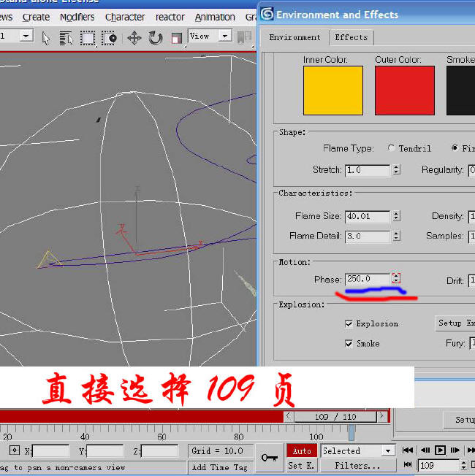Jump to start of animation
Screen dimensions: 475x476
(x=408, y=450)
